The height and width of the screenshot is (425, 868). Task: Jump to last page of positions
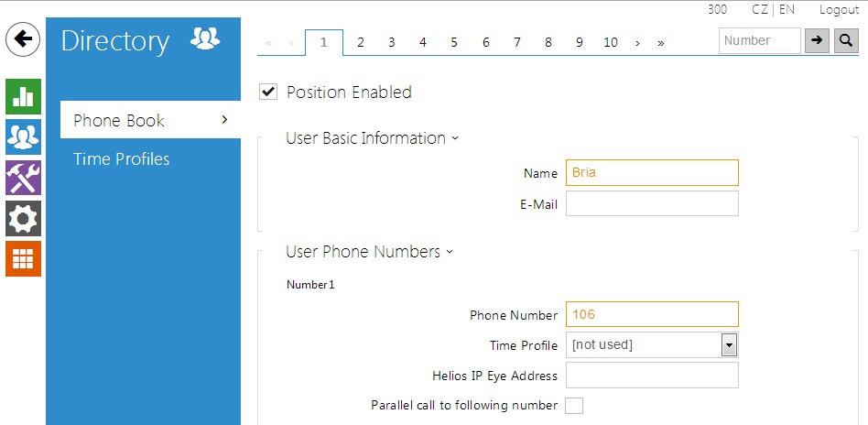pyautogui.click(x=661, y=43)
